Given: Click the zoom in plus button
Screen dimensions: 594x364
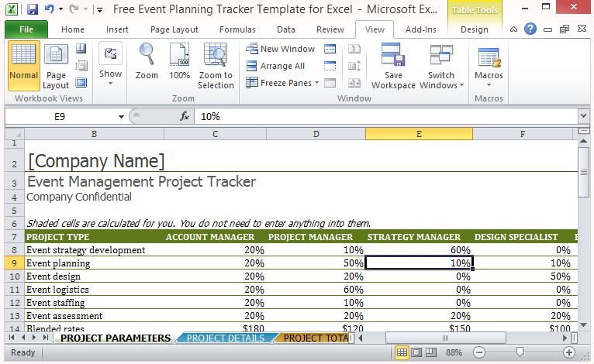Looking at the screenshot, I should (x=568, y=352).
